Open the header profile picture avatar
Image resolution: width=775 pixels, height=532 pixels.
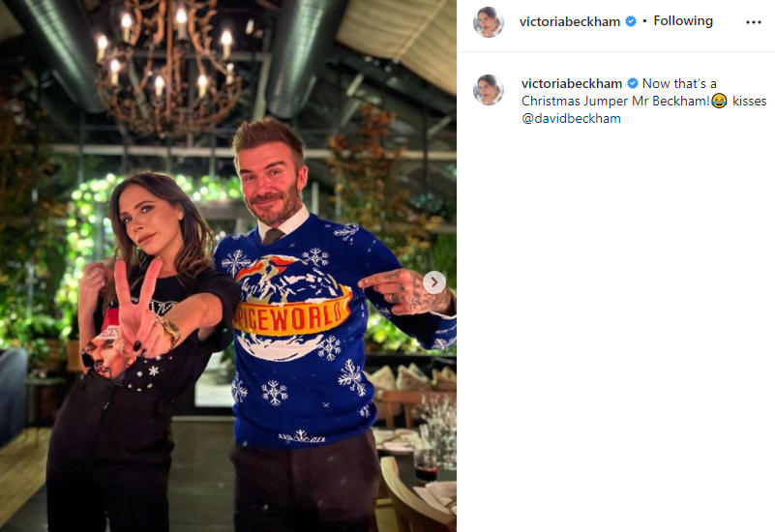[x=489, y=22]
